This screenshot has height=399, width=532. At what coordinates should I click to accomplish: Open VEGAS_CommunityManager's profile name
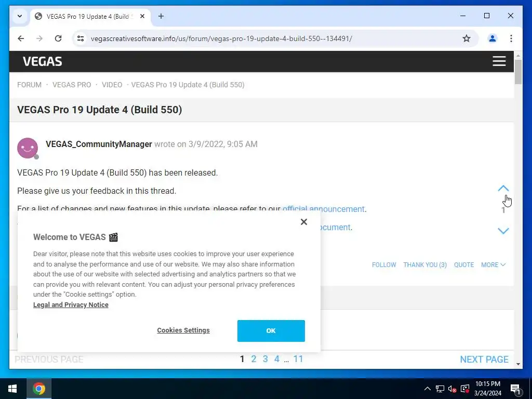(x=99, y=144)
